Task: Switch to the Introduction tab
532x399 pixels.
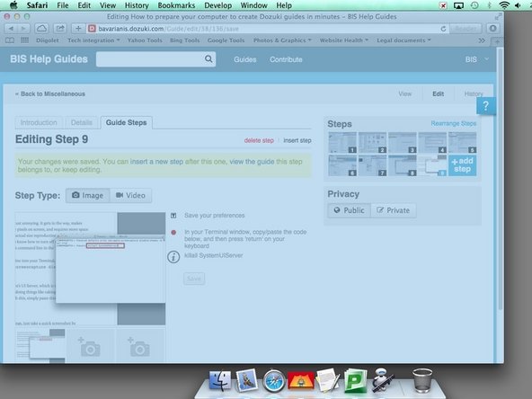Action: click(39, 122)
